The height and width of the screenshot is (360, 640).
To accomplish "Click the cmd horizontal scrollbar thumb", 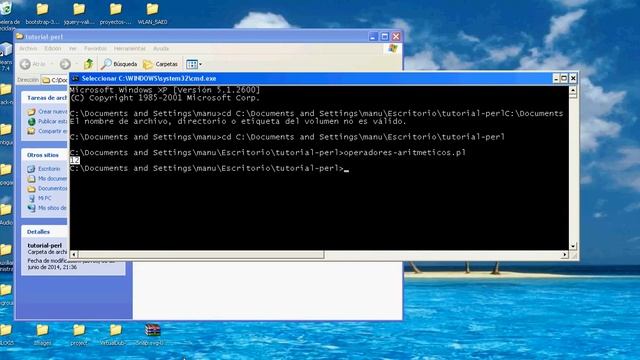I will (201, 255).
